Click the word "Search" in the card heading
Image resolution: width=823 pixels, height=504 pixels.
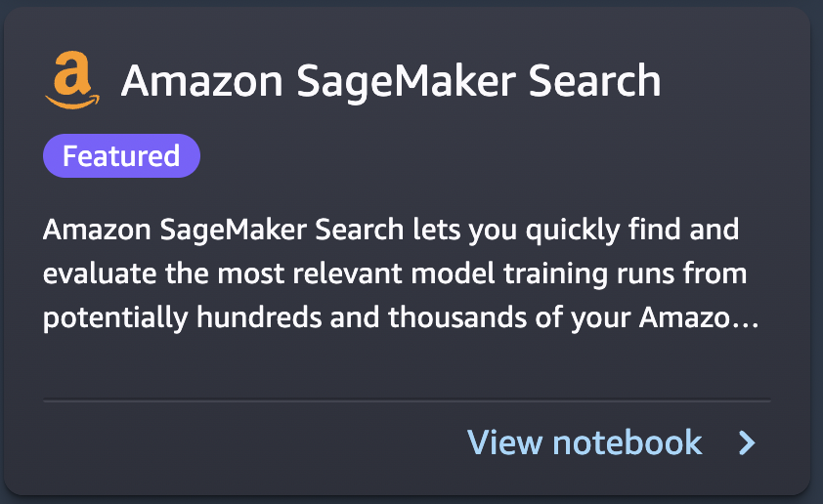tap(594, 81)
